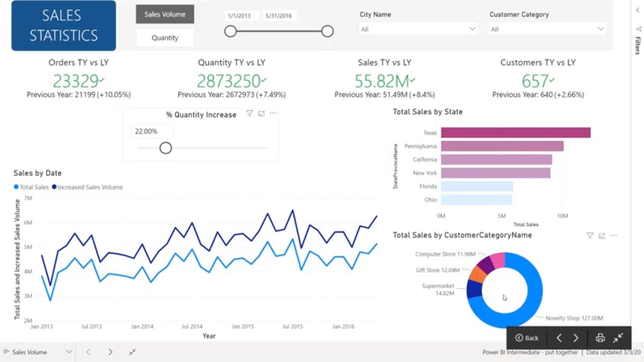Click the Back button in overlay bar

point(527,338)
